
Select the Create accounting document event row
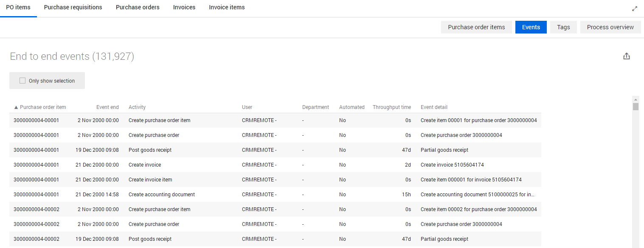pyautogui.click(x=161, y=195)
